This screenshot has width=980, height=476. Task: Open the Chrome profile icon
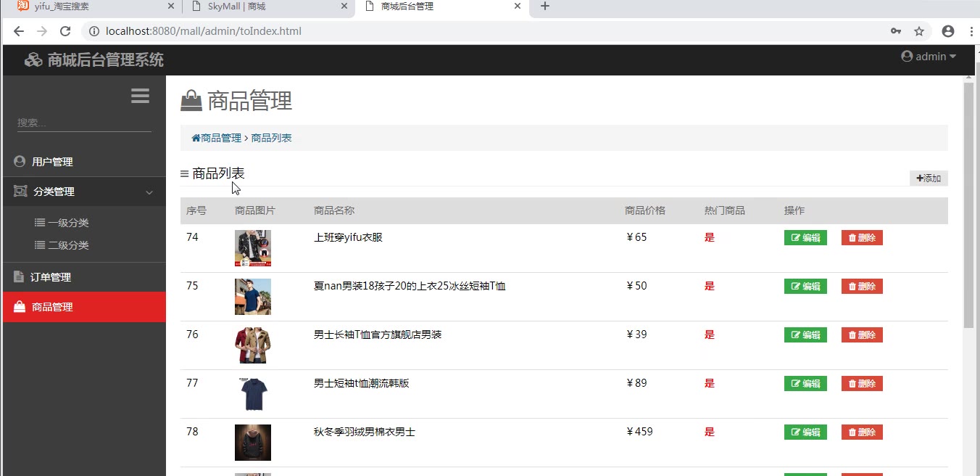948,31
